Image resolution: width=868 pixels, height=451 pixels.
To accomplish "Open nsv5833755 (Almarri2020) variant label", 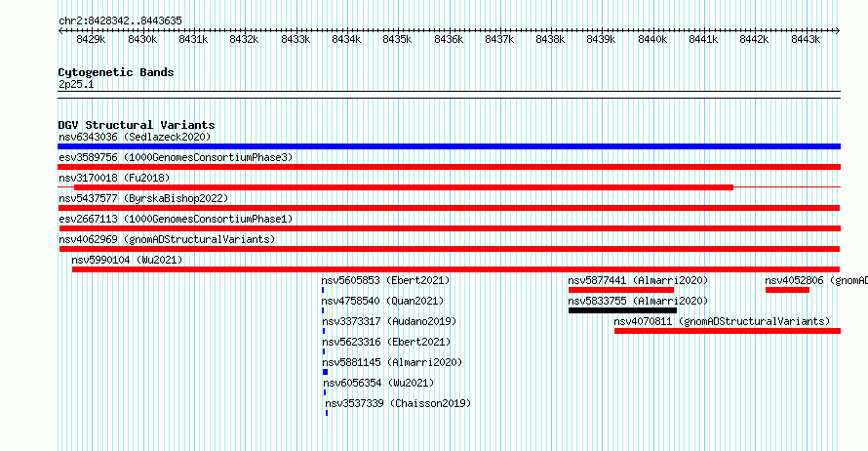I will (638, 301).
